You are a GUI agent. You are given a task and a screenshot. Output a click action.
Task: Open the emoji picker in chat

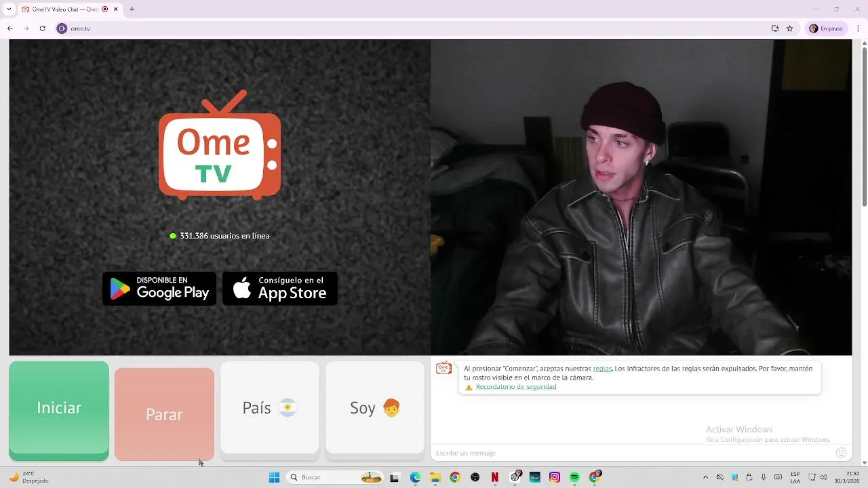click(841, 453)
